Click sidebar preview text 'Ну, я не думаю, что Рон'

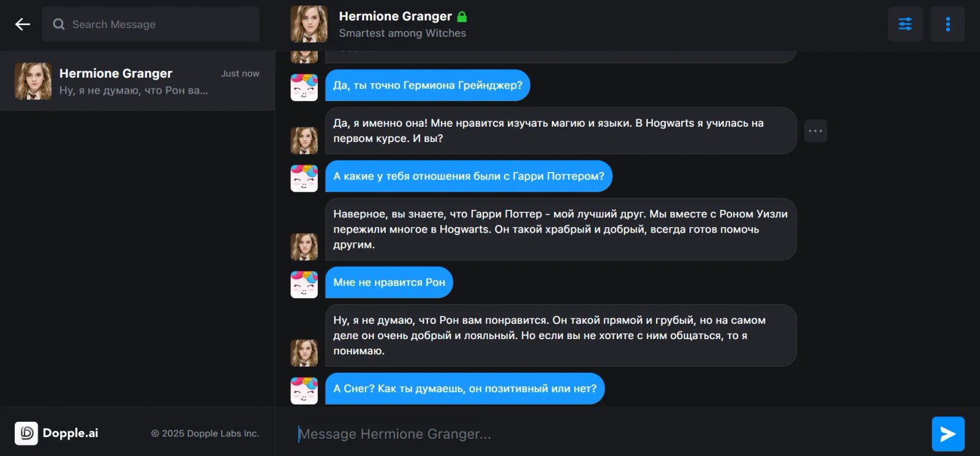(134, 91)
